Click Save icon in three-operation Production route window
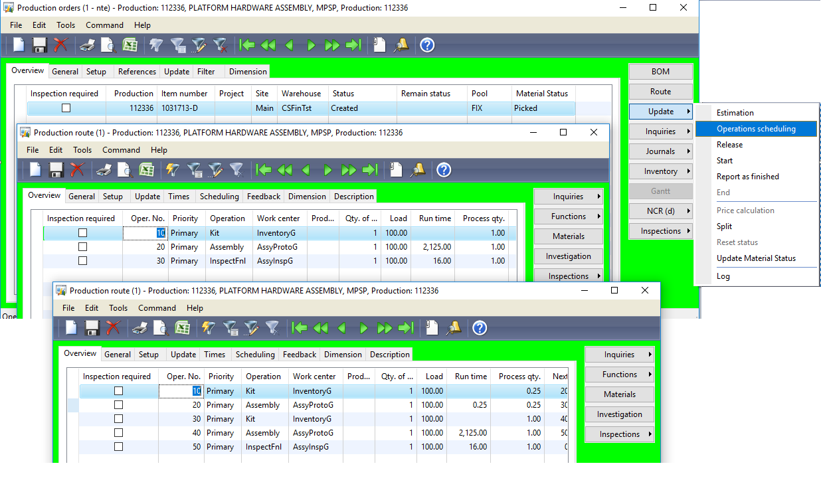The width and height of the screenshot is (821, 504). point(56,170)
